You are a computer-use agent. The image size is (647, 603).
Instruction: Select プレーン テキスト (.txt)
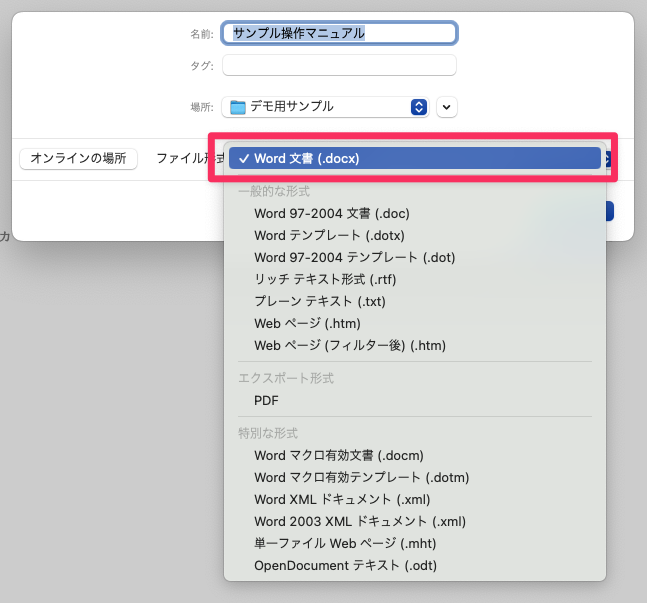click(415, 301)
